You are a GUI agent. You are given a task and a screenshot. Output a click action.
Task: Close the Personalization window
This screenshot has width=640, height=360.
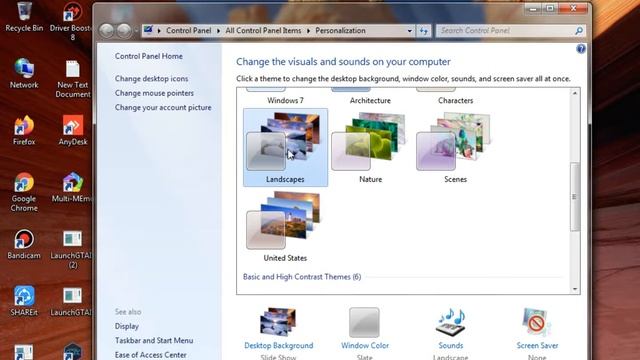[x=573, y=8]
